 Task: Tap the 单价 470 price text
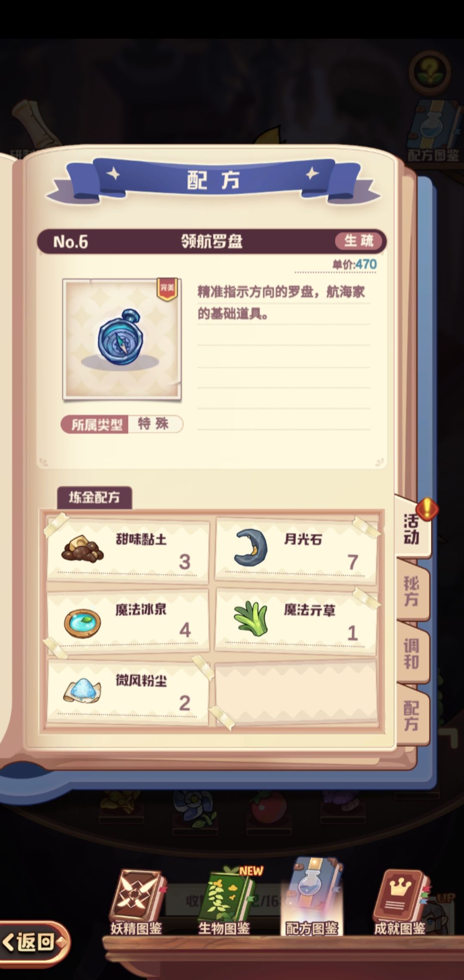tap(354, 264)
